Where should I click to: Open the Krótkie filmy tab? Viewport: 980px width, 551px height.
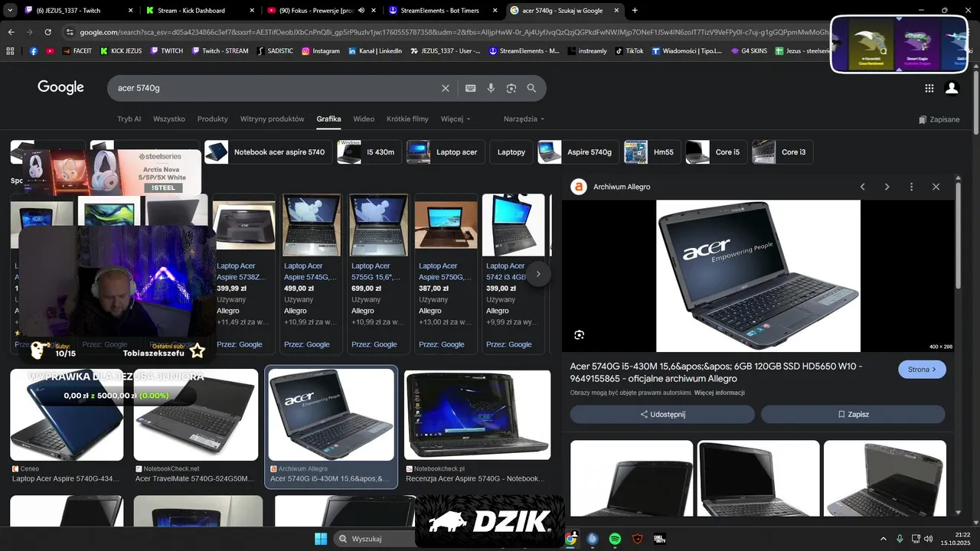pyautogui.click(x=407, y=119)
